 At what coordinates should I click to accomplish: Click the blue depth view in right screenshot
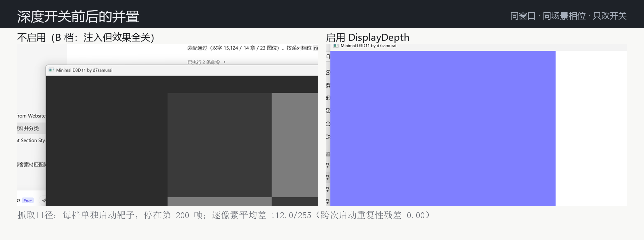(443, 128)
